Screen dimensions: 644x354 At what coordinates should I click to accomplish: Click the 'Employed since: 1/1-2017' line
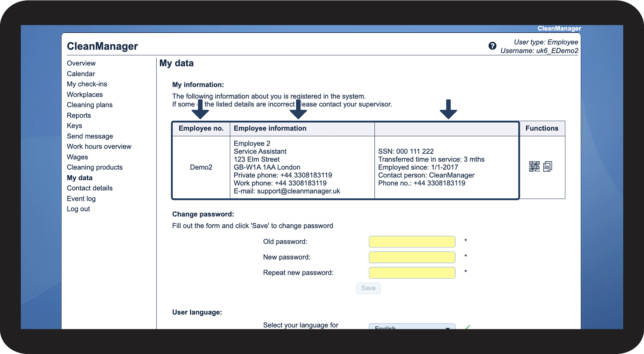[x=418, y=167]
